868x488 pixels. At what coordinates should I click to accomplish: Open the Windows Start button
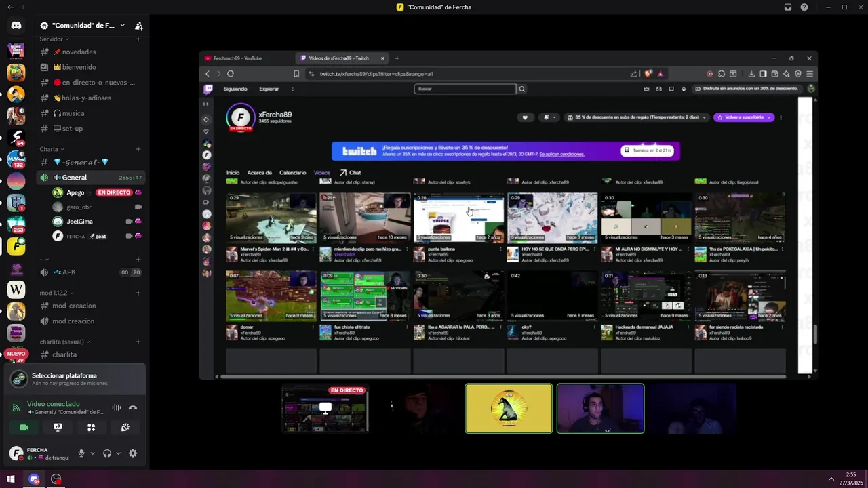coord(11,479)
